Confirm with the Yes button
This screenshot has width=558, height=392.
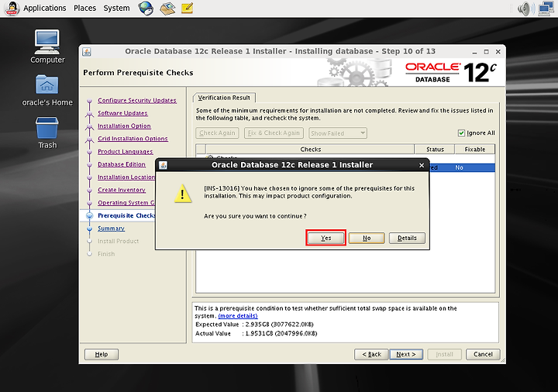pyautogui.click(x=325, y=238)
